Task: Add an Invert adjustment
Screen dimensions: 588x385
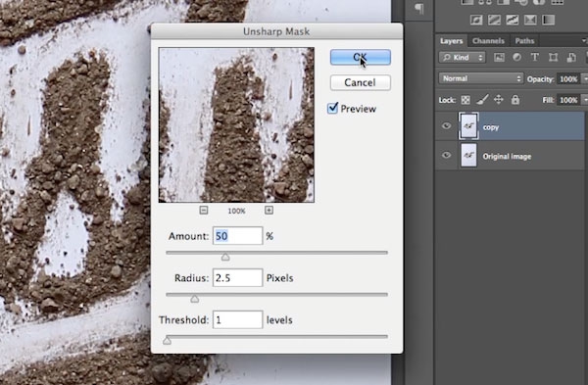Action: point(476,20)
